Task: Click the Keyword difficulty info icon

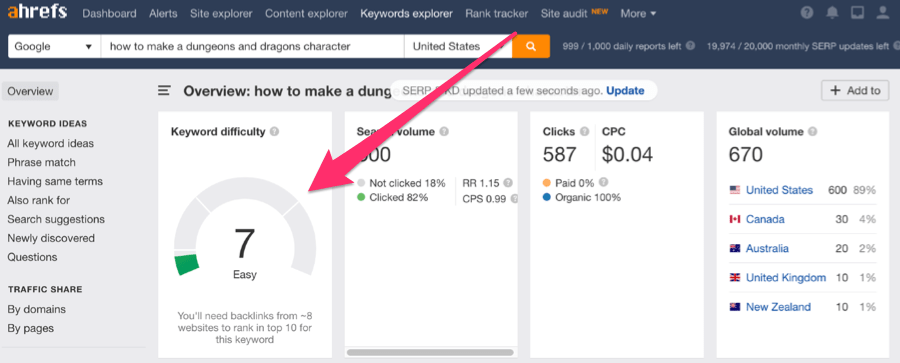Action: (x=274, y=132)
